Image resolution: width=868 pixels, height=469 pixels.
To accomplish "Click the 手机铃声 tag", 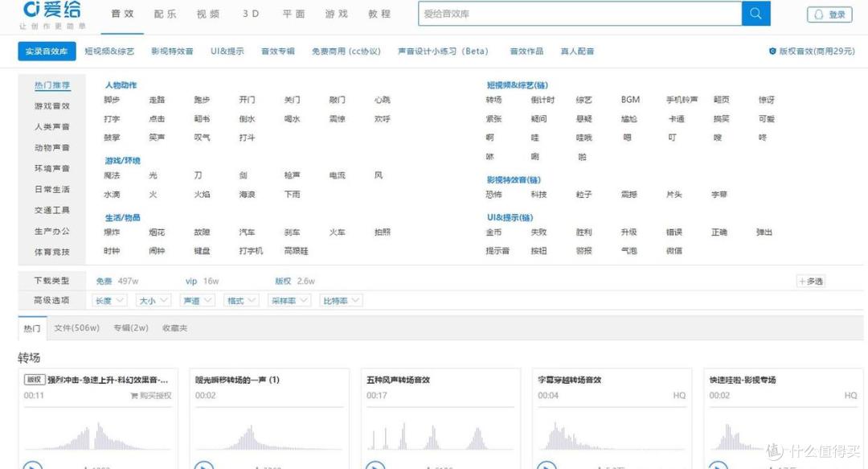I will [x=682, y=100].
